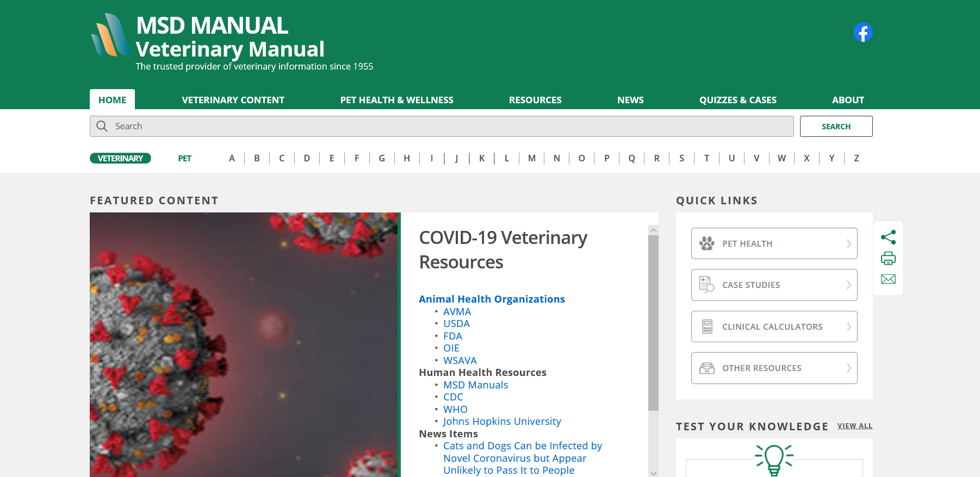
Task: Browse topics starting with letter W
Action: click(781, 158)
